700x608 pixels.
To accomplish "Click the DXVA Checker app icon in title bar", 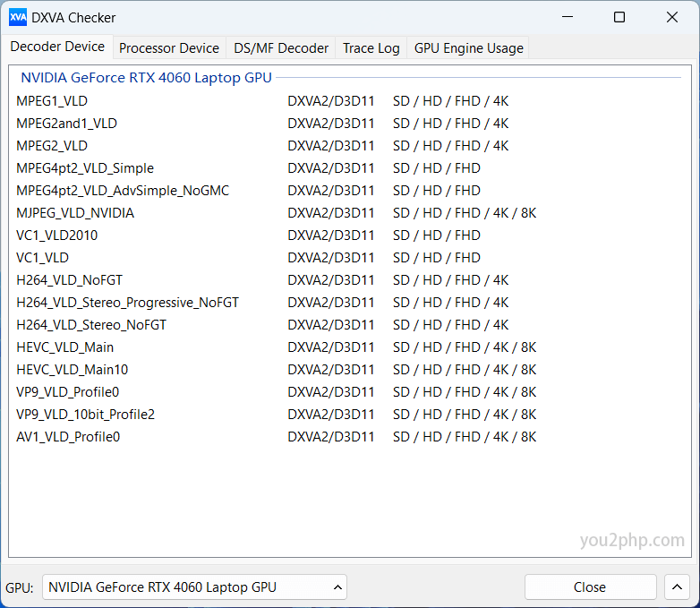I will tap(17, 17).
